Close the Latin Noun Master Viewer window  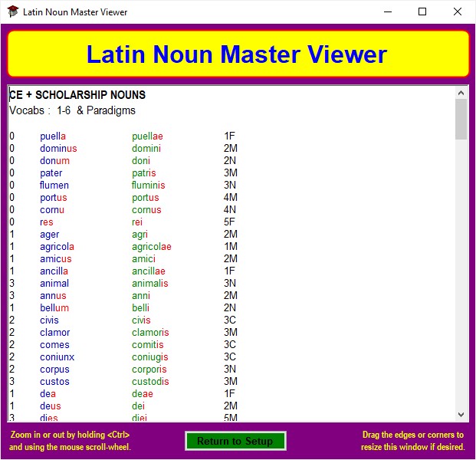(x=458, y=12)
